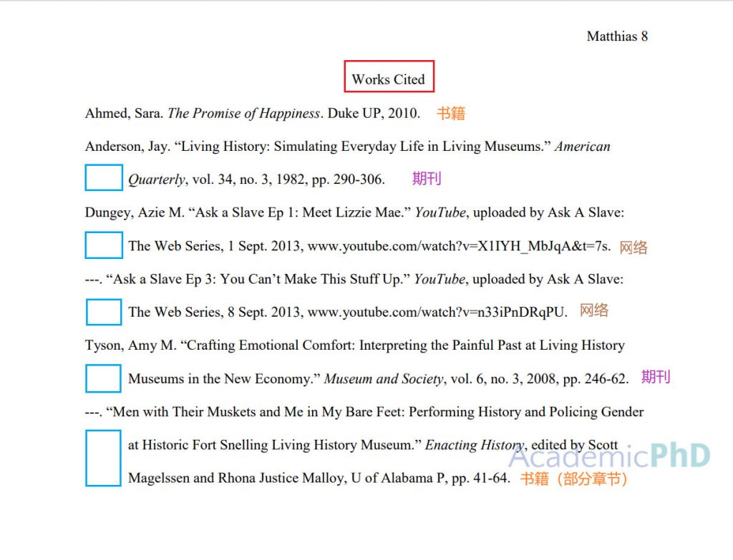The height and width of the screenshot is (560, 733).
Task: Click the 网络 label after the n33iPnDRqPU URL
Action: (594, 310)
